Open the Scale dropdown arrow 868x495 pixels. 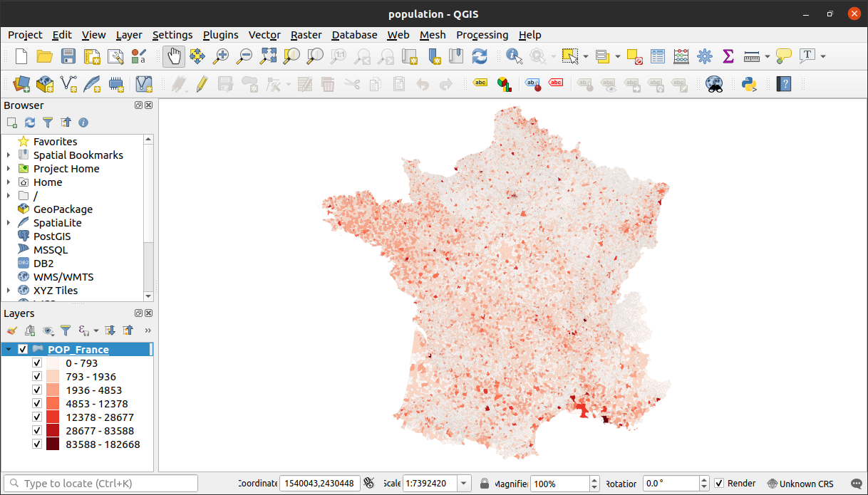coord(464,484)
